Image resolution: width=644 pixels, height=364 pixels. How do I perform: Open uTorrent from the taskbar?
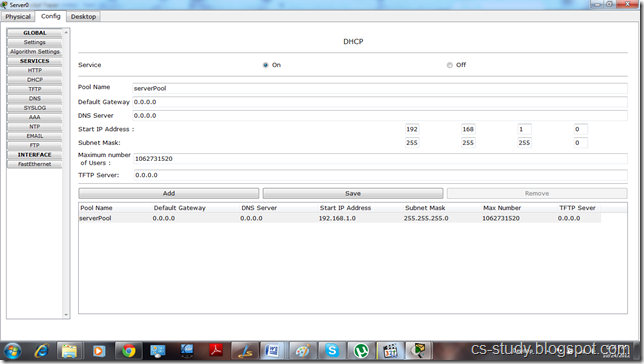[361, 351]
